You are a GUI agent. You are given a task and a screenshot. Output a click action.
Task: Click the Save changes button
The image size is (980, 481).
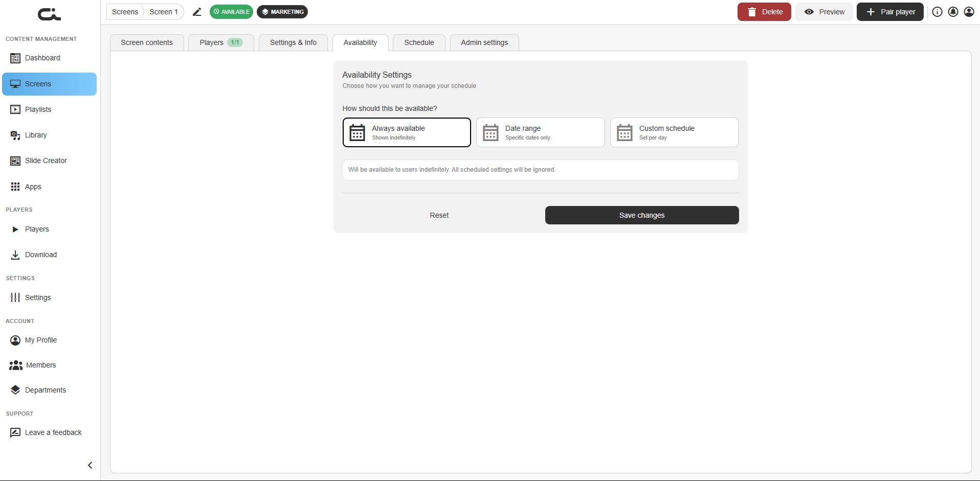point(642,215)
